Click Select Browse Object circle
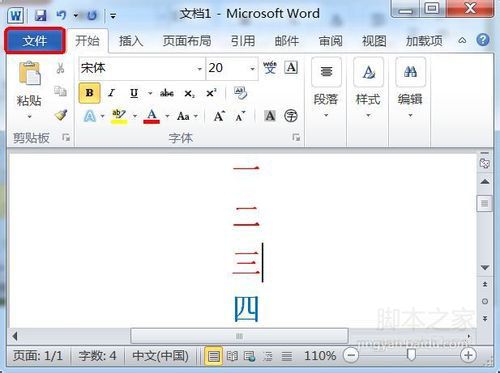The height and width of the screenshot is (373, 500). pyautogui.click(x=485, y=301)
